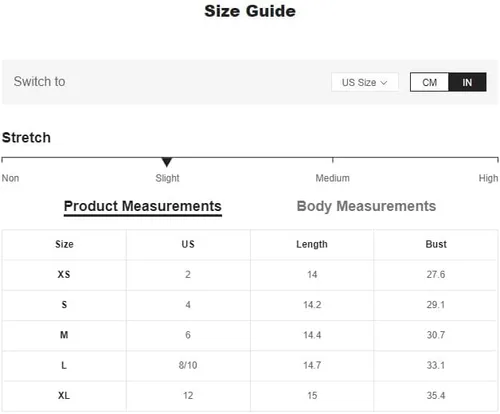Click the 8/10 US size cell
Viewport: 500px width, 414px height.
tap(188, 365)
